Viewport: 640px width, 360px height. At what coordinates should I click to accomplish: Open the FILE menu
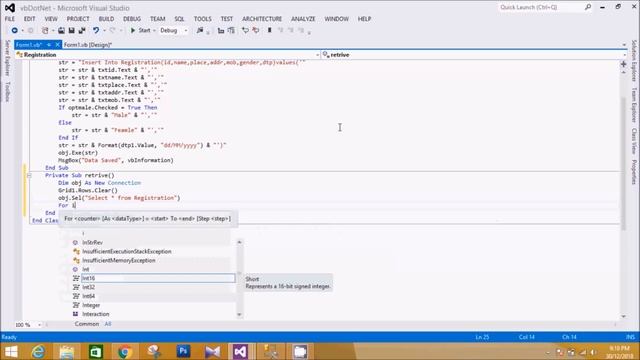pos(10,19)
